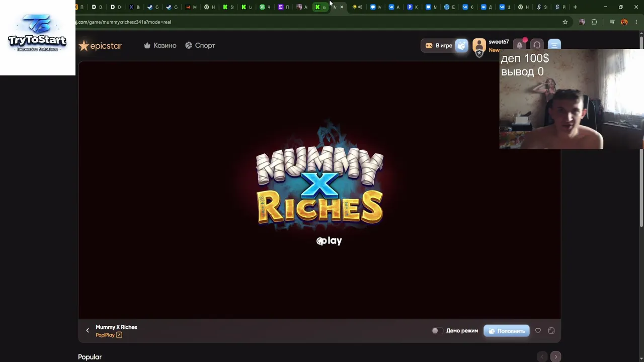Show previous Popular games
This screenshot has height=362, width=644.
pos(542,357)
